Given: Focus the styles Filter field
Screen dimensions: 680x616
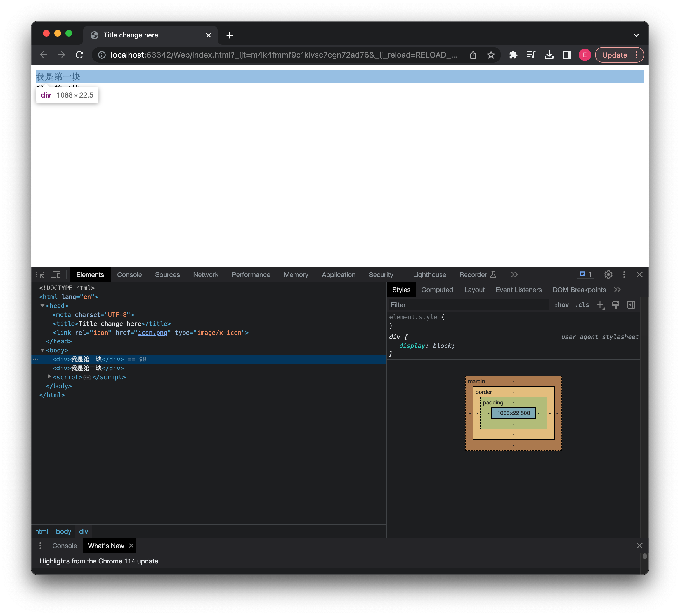Looking at the screenshot, I should click(x=468, y=305).
